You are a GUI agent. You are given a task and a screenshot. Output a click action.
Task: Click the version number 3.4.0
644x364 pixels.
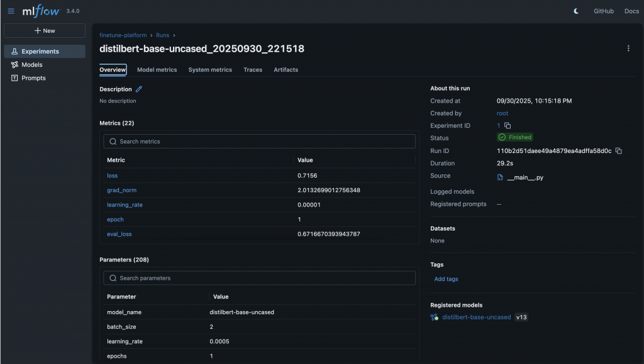tap(73, 11)
